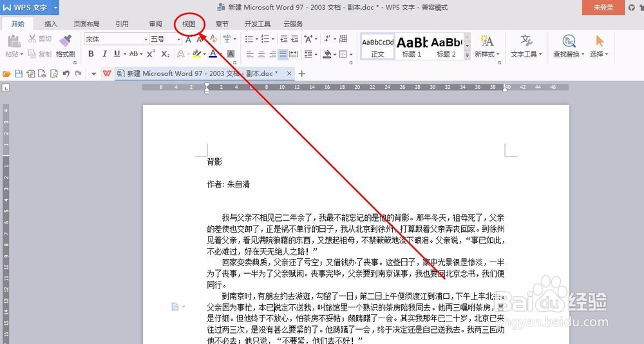This screenshot has height=344, width=644.
Task: Increase font size with larger A icon
Action: pyautogui.click(x=188, y=39)
